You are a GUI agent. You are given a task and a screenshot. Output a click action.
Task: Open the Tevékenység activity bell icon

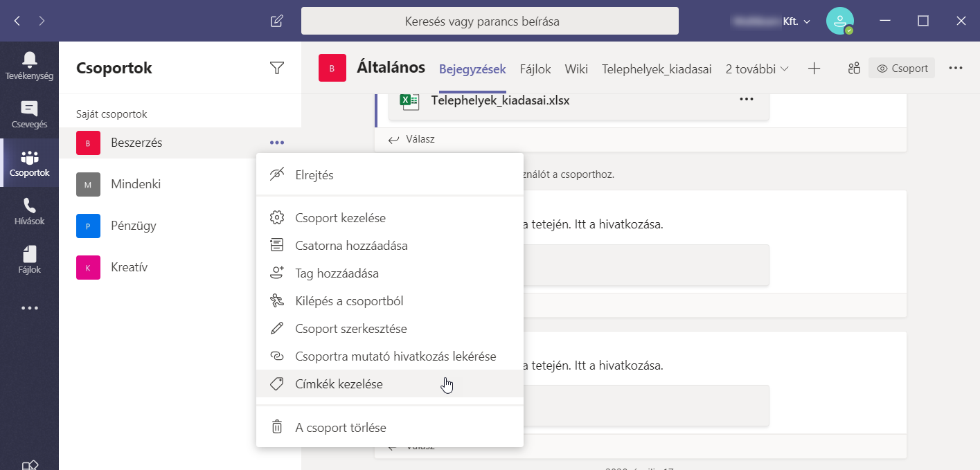coord(29,65)
